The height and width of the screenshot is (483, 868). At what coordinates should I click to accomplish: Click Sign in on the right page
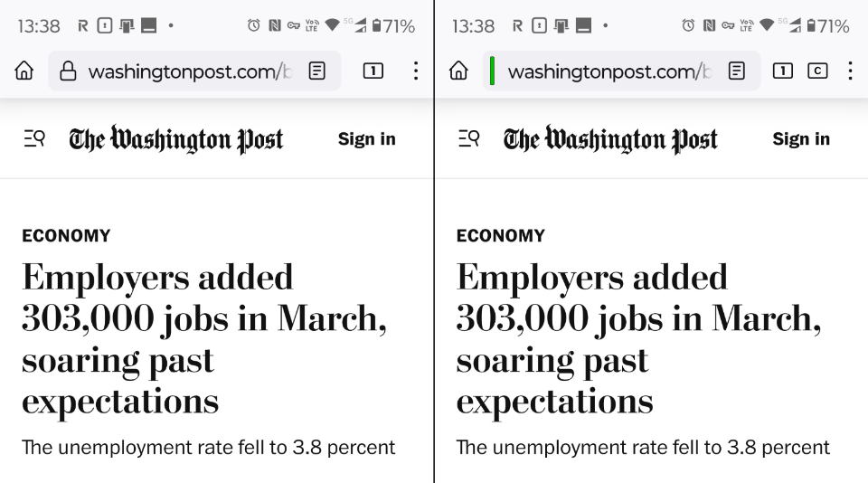800,139
